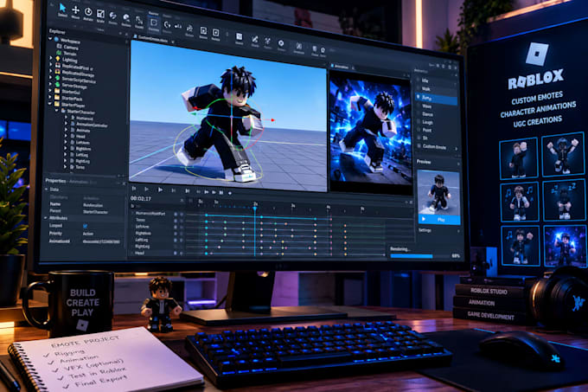Click the StarterGui folder icon

coord(57,91)
